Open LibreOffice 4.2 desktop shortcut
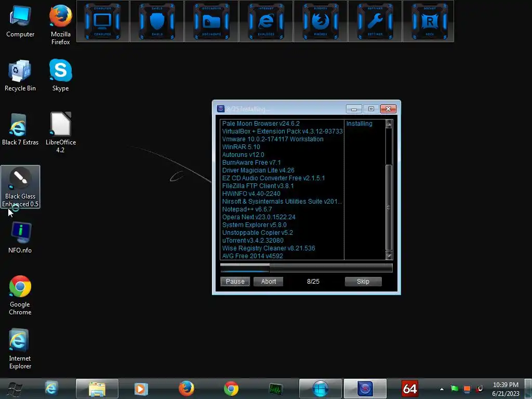 click(60, 132)
